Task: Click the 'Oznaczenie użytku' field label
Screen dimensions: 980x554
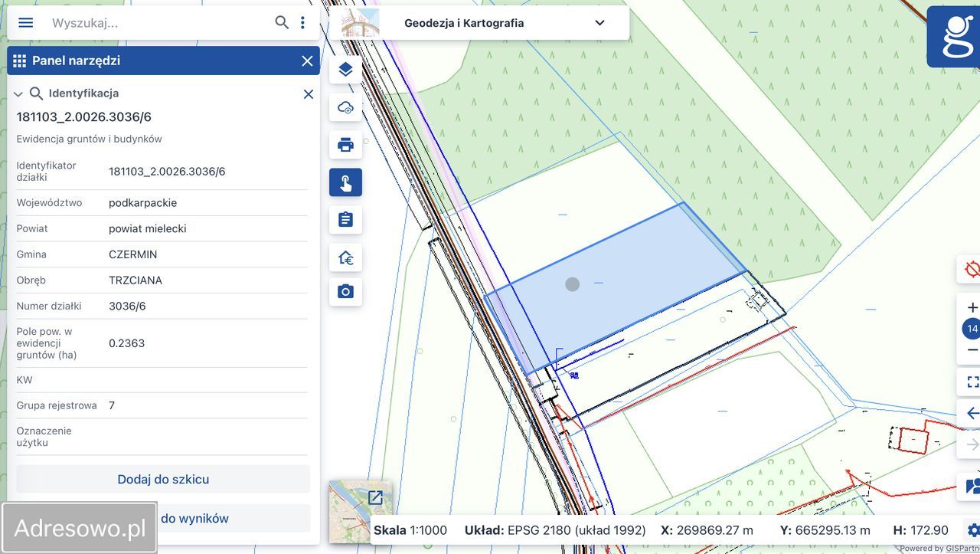Action: pyautogui.click(x=44, y=437)
